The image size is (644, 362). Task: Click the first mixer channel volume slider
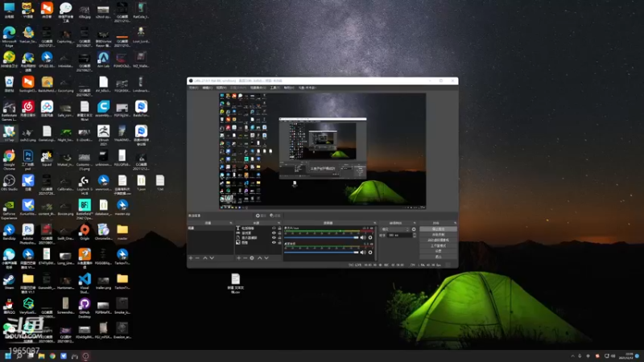321,237
